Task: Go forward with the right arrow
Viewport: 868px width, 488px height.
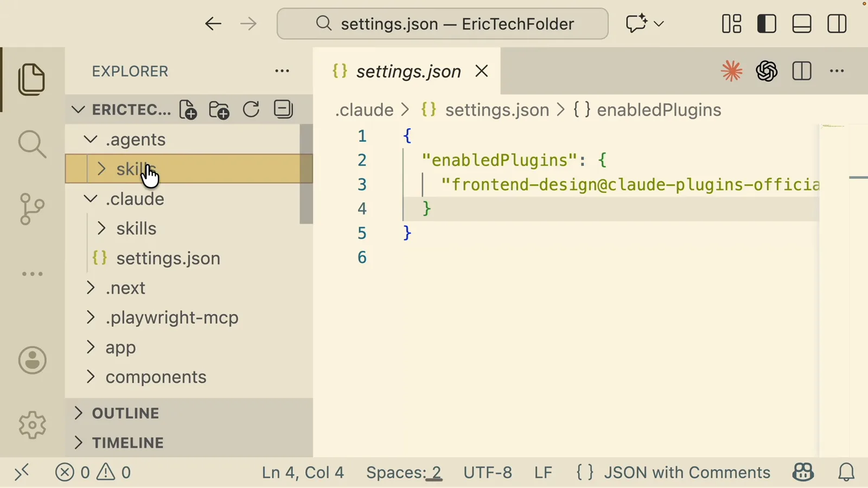Action: (x=248, y=24)
